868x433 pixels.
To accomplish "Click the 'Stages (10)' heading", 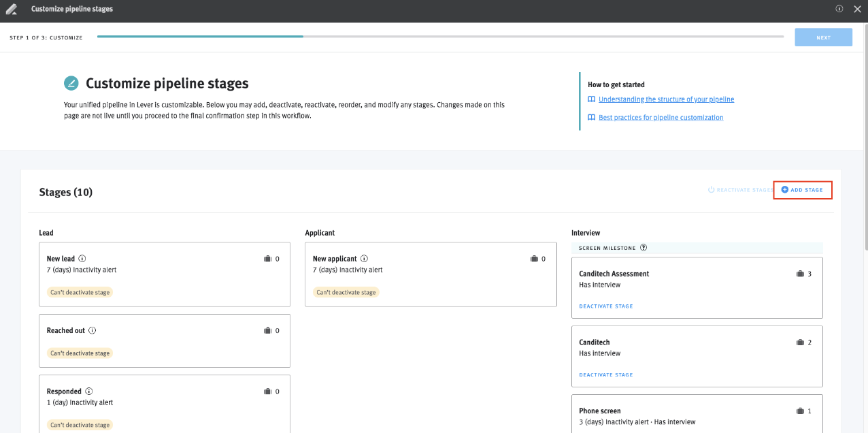I will [66, 192].
